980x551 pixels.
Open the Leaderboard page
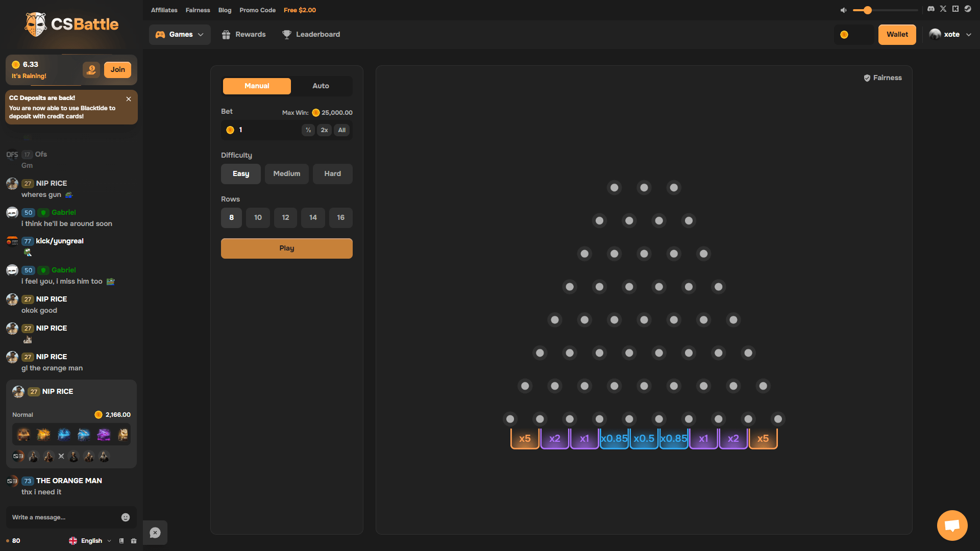pyautogui.click(x=311, y=34)
